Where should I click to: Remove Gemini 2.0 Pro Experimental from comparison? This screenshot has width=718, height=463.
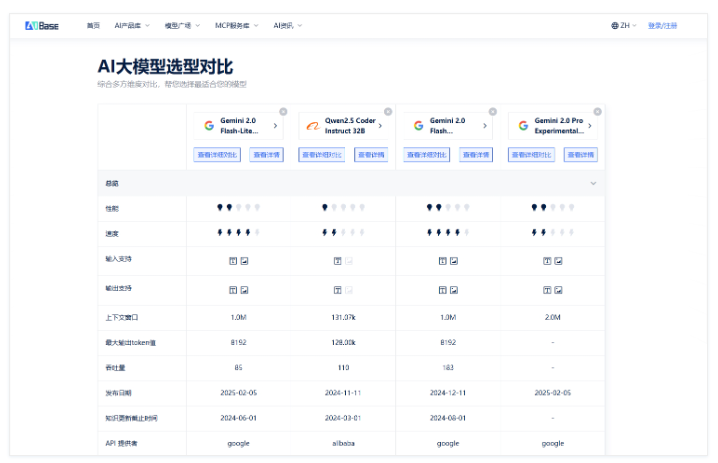click(598, 112)
